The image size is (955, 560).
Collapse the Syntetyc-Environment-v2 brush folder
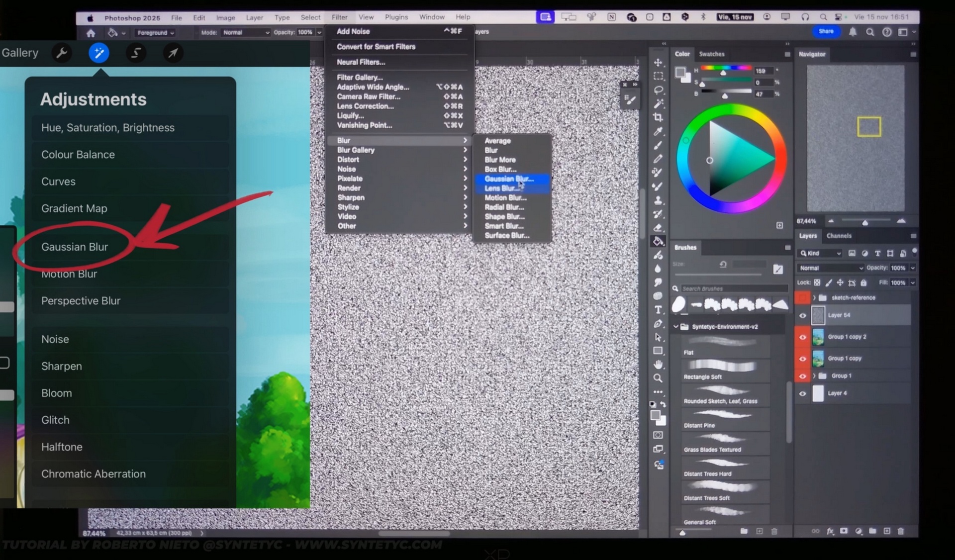[676, 327]
